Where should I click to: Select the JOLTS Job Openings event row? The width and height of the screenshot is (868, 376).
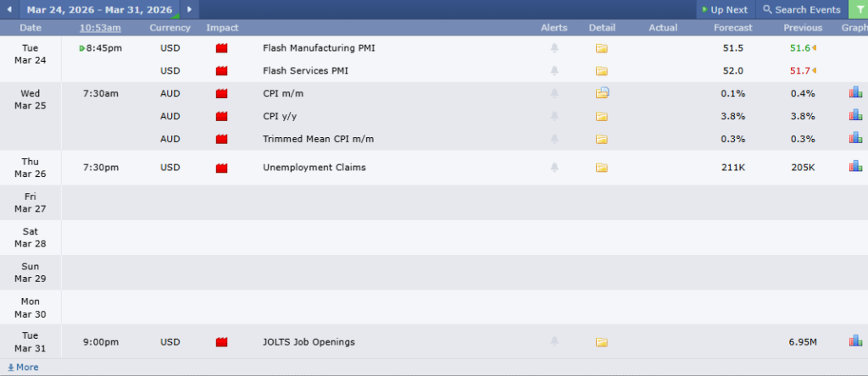[309, 342]
